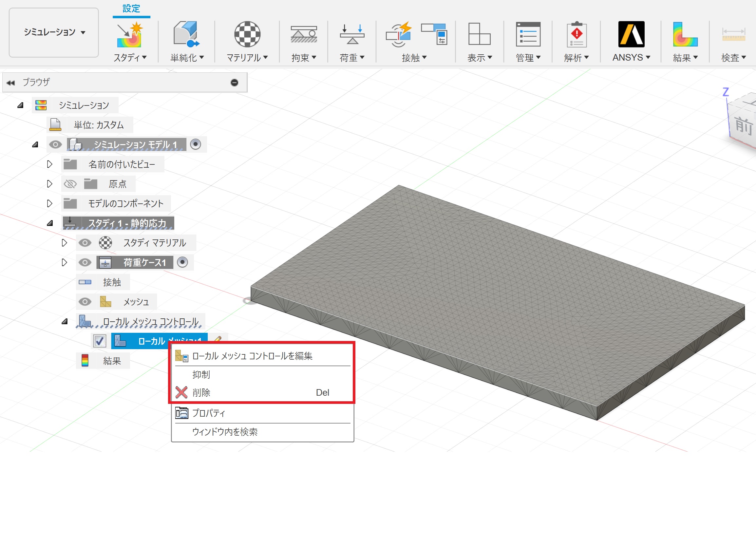
Task: Open the マテリアル dropdown label
Action: click(x=247, y=58)
